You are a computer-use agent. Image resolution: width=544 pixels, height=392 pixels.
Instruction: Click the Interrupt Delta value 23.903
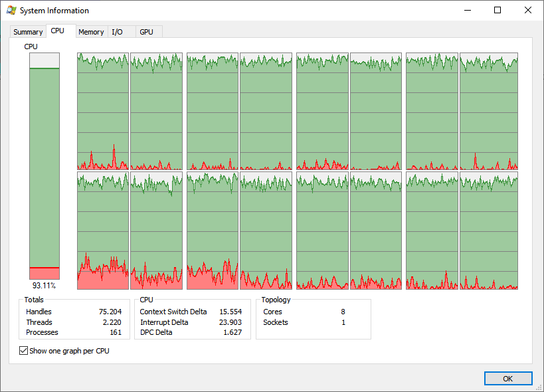click(230, 322)
